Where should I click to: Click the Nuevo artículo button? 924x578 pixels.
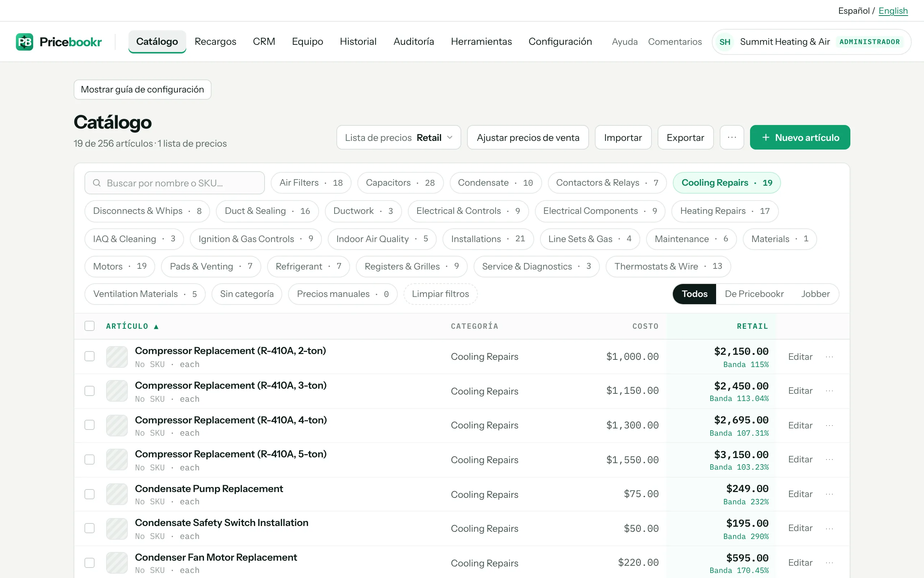[800, 137]
